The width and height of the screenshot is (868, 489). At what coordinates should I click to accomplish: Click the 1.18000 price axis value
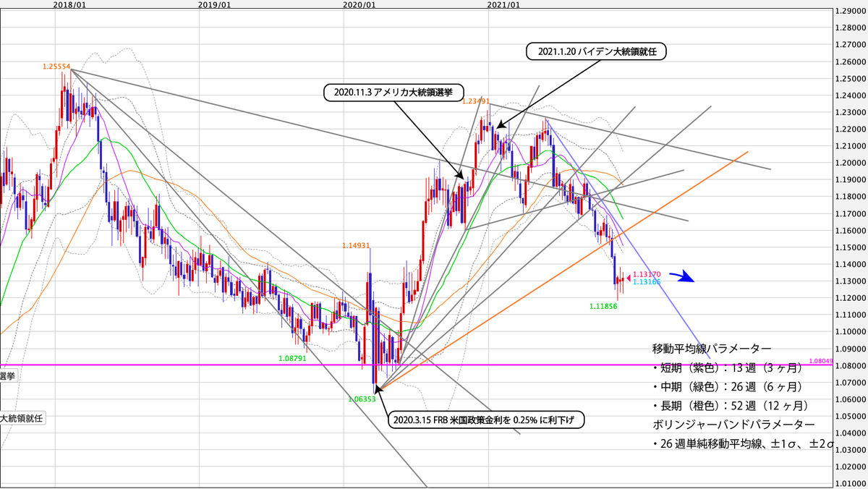[x=851, y=197]
